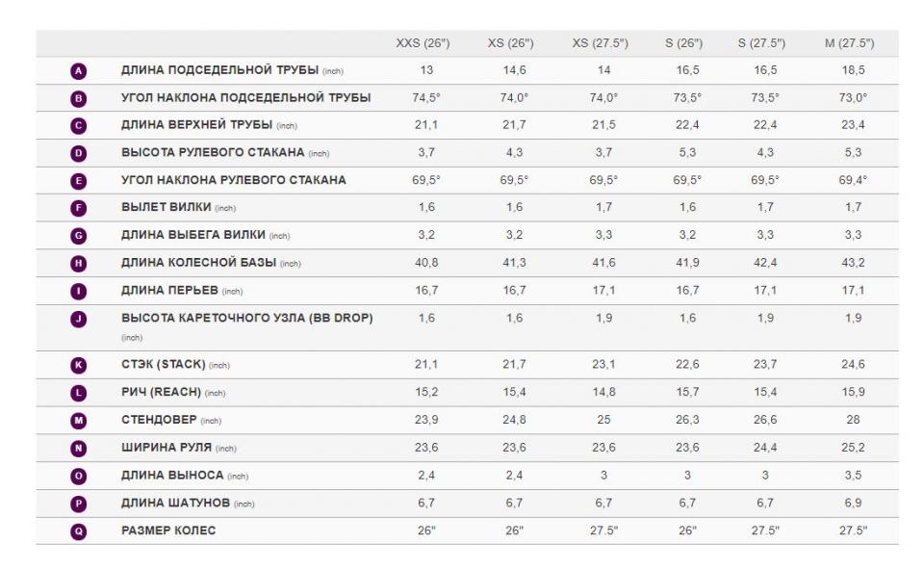
Task: Select the Q badge for wheel size
Action: click(78, 531)
